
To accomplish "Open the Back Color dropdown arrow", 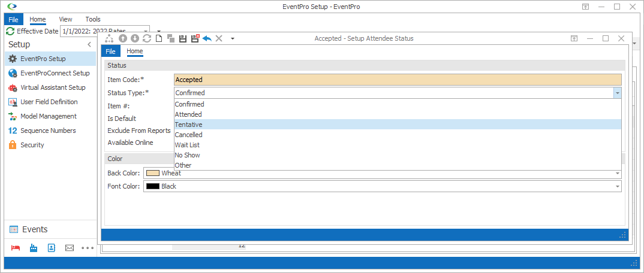I will coord(617,174).
